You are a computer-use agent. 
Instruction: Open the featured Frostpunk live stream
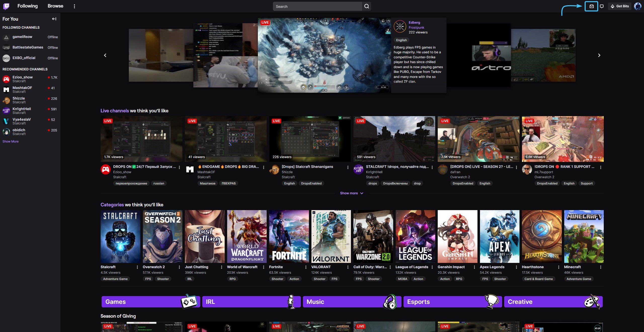coord(324,55)
